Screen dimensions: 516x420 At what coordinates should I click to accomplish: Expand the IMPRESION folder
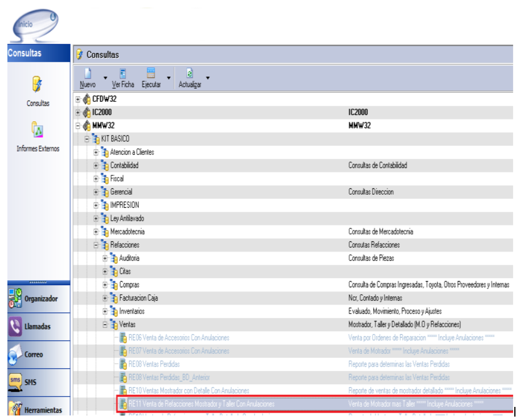tap(96, 205)
